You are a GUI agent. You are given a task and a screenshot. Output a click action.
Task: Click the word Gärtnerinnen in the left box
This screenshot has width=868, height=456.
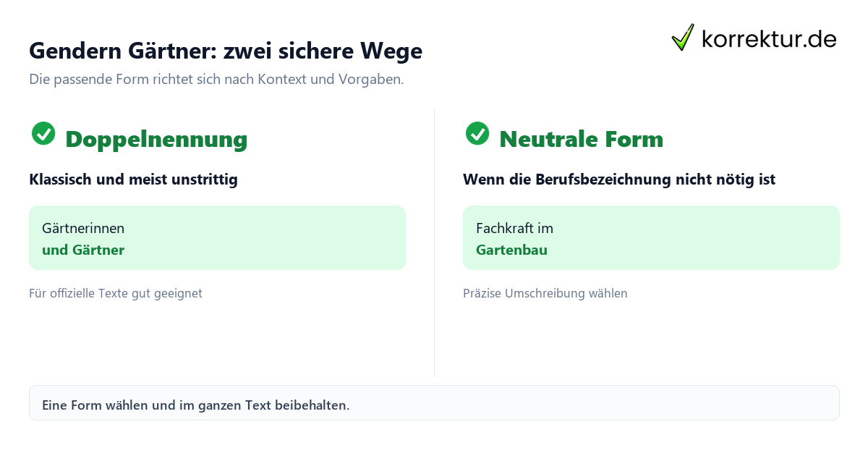click(83, 229)
